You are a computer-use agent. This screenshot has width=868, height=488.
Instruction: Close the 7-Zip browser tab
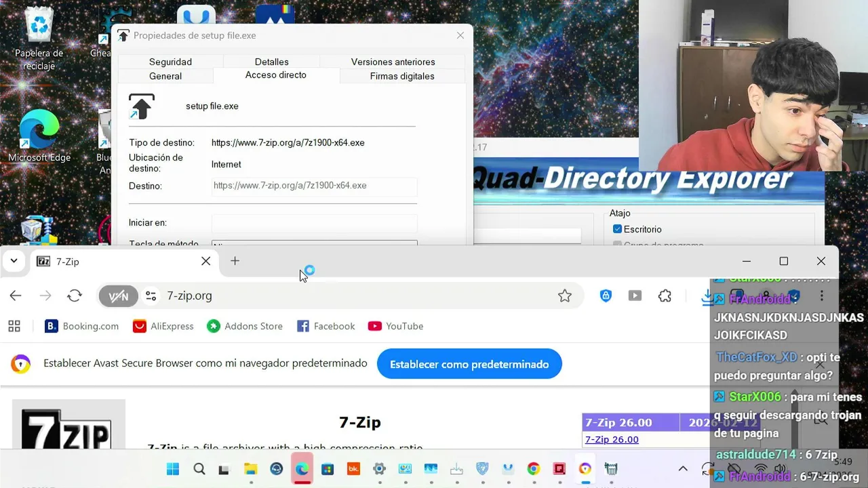click(x=205, y=261)
